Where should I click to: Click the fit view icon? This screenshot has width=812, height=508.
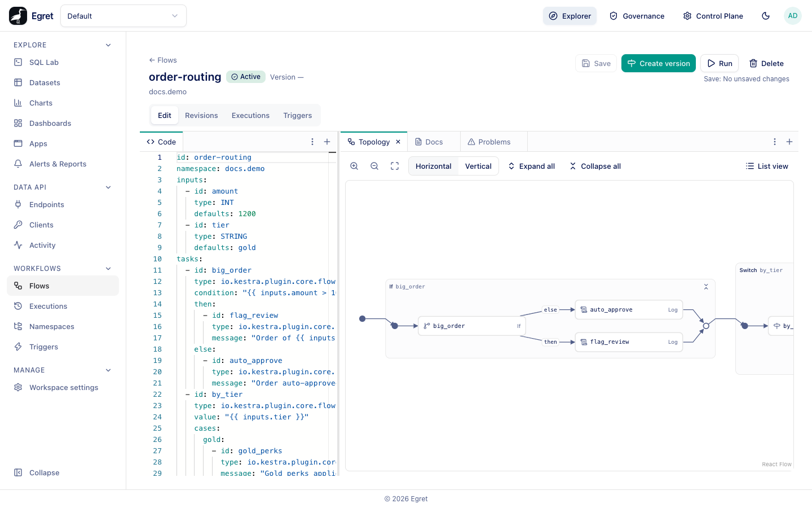tap(395, 166)
